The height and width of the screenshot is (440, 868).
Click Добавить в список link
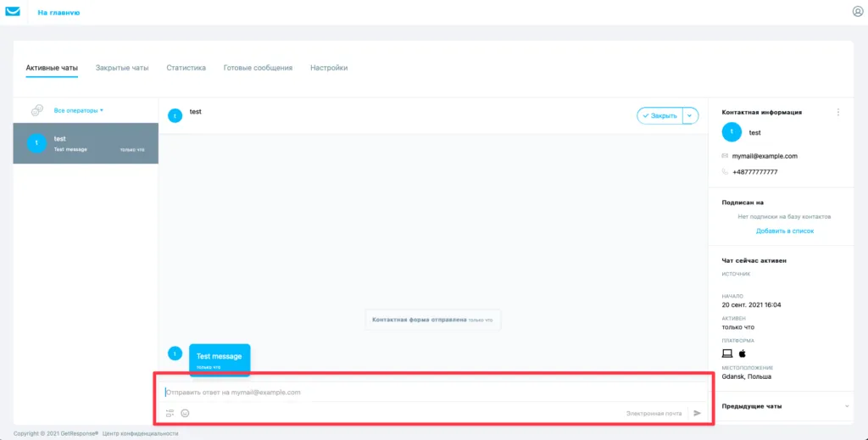tap(785, 231)
